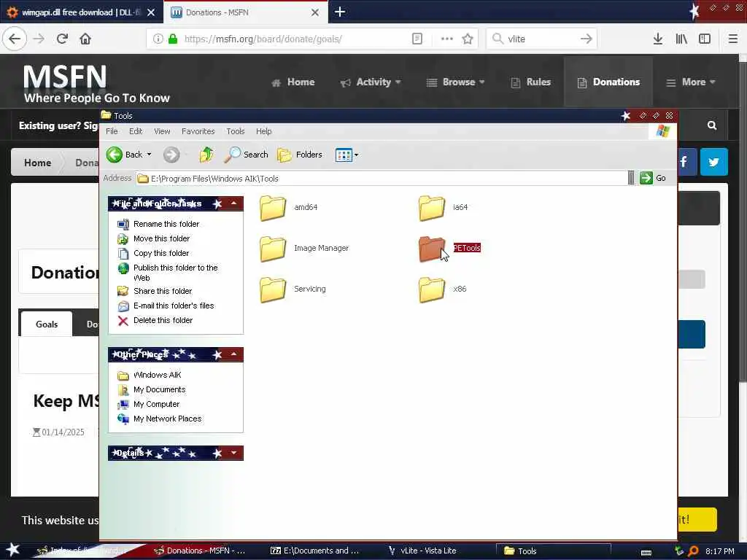This screenshot has height=560, width=747.
Task: Open the View menu
Action: click(162, 131)
